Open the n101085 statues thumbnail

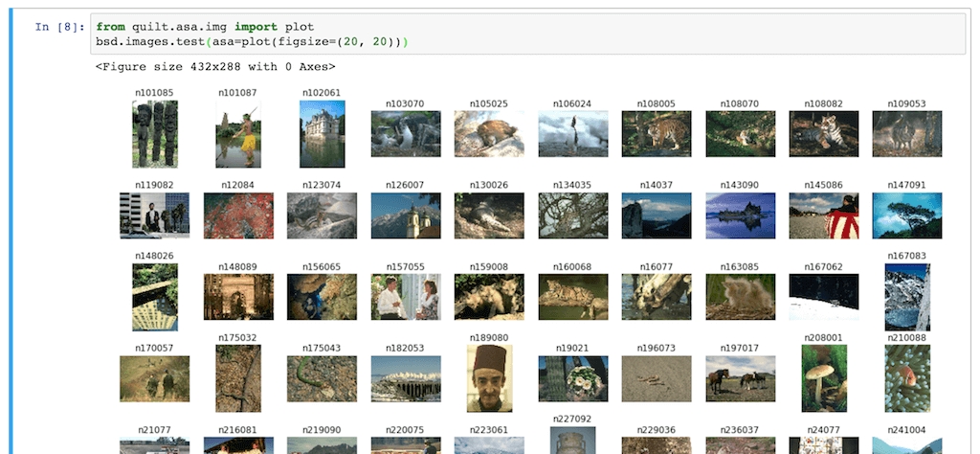pyautogui.click(x=154, y=134)
